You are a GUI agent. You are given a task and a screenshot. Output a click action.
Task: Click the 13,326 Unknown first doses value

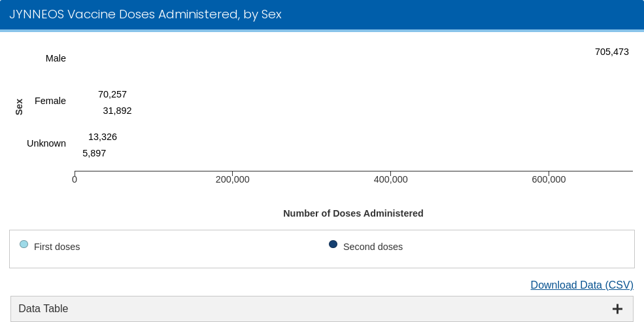[103, 137]
